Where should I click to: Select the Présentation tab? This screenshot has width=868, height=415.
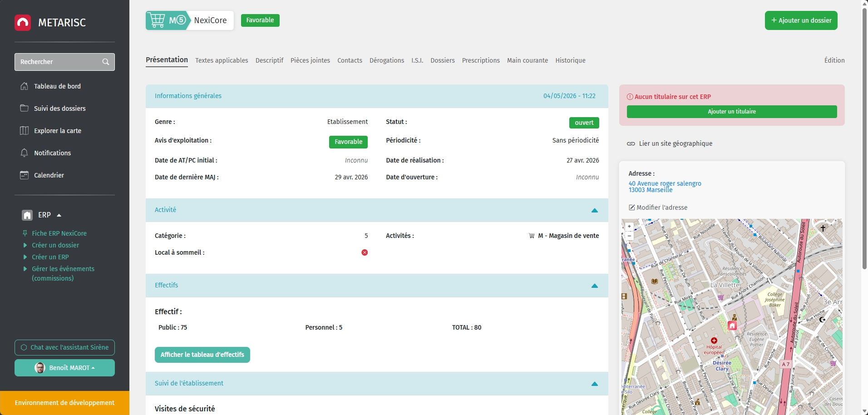(x=167, y=60)
